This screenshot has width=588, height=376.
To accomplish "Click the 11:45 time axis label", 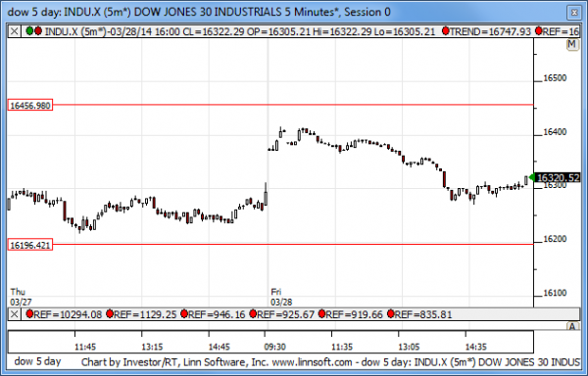I will [x=85, y=347].
